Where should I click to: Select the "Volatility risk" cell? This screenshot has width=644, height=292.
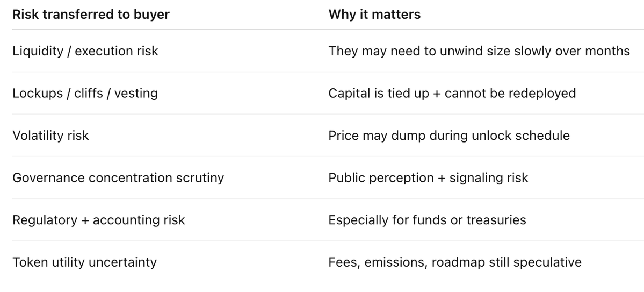50,135
